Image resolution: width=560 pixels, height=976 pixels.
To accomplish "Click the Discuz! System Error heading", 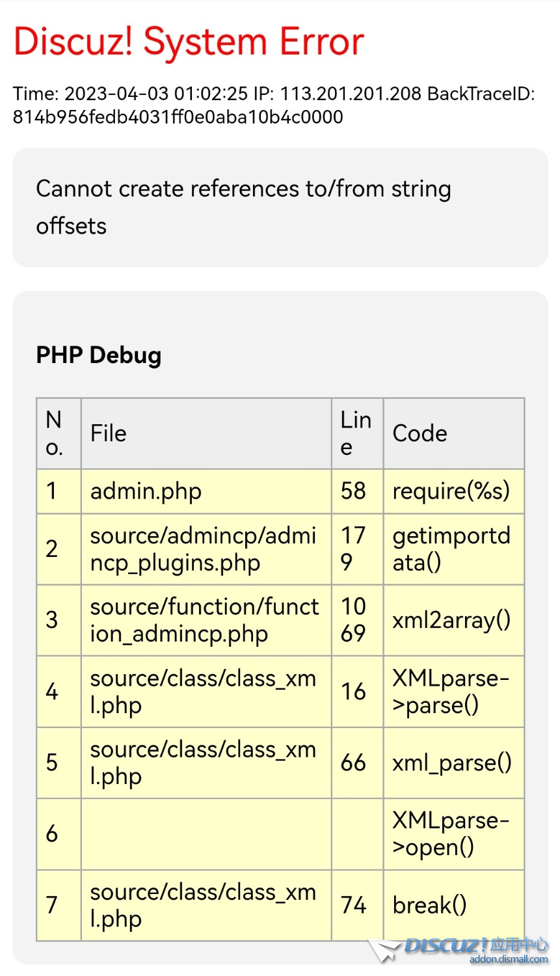I will pos(189,42).
